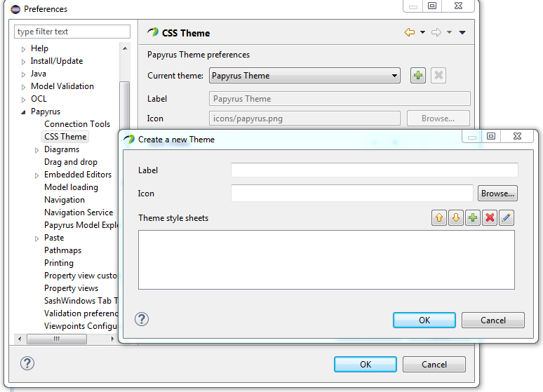Click the tree scroll up arrow
The image size is (543, 392).
125,48
